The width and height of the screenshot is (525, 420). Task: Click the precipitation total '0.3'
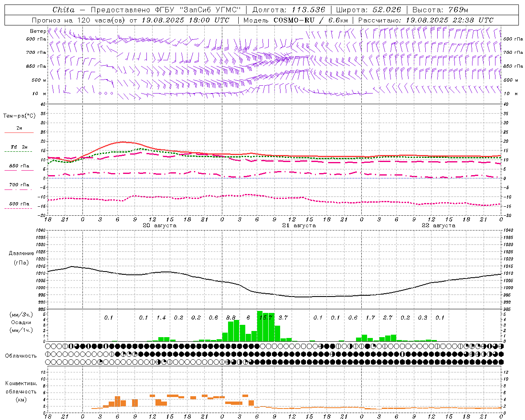pos(422,317)
